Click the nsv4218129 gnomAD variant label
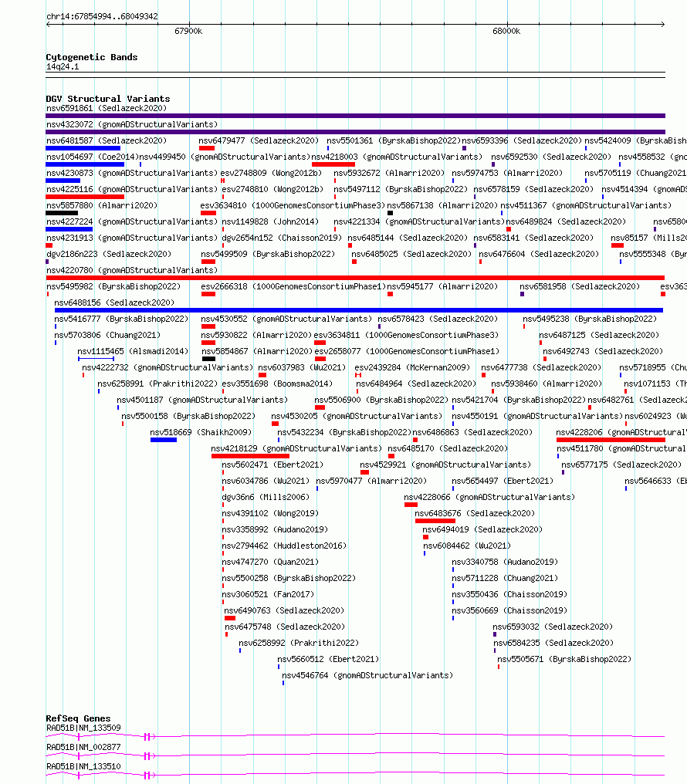The image size is (687, 784). pyautogui.click(x=296, y=448)
